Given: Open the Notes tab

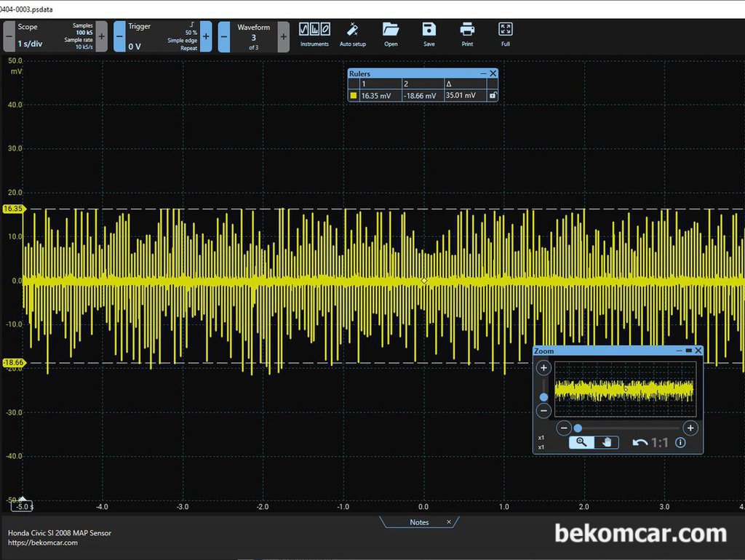Looking at the screenshot, I should click(419, 522).
